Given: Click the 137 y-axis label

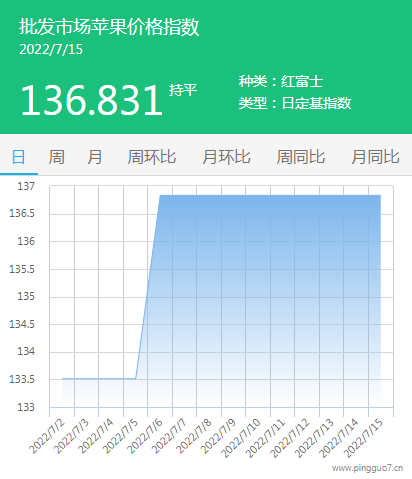Looking at the screenshot, I should (x=26, y=186).
